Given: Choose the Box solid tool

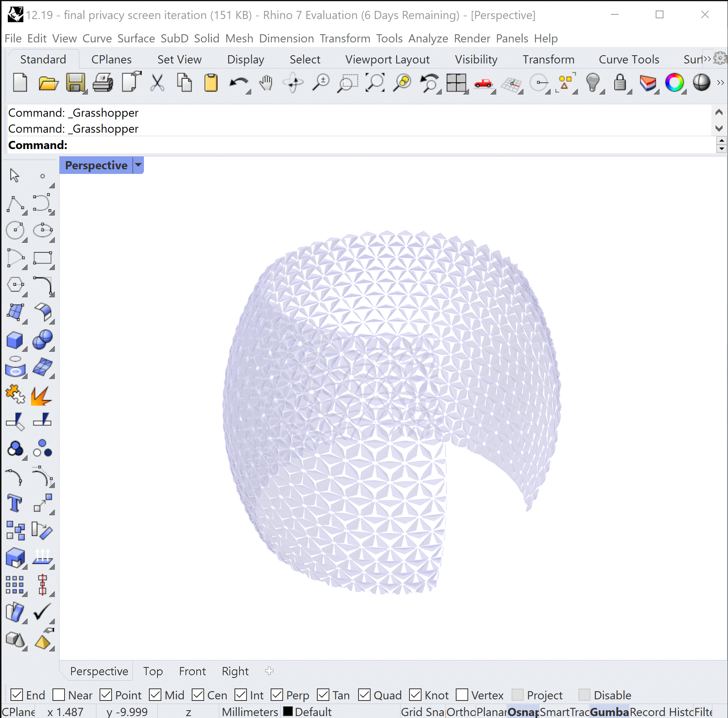Looking at the screenshot, I should tap(15, 340).
